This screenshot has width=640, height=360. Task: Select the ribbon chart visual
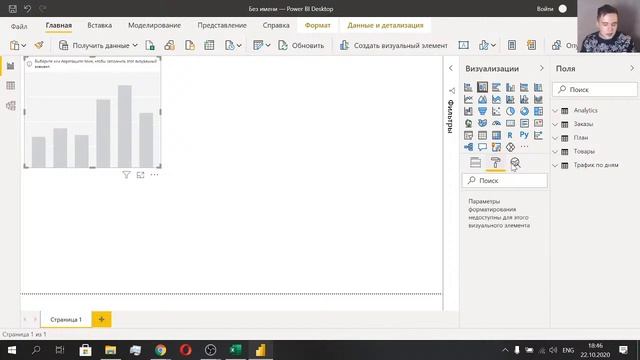click(x=538, y=99)
